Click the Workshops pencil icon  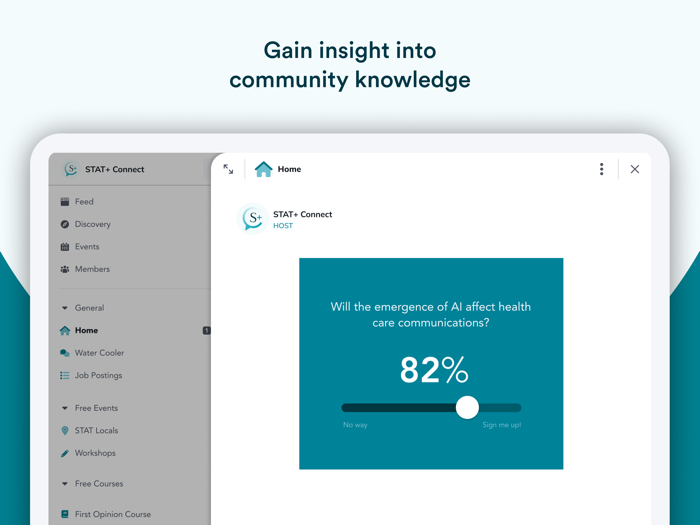[65, 453]
